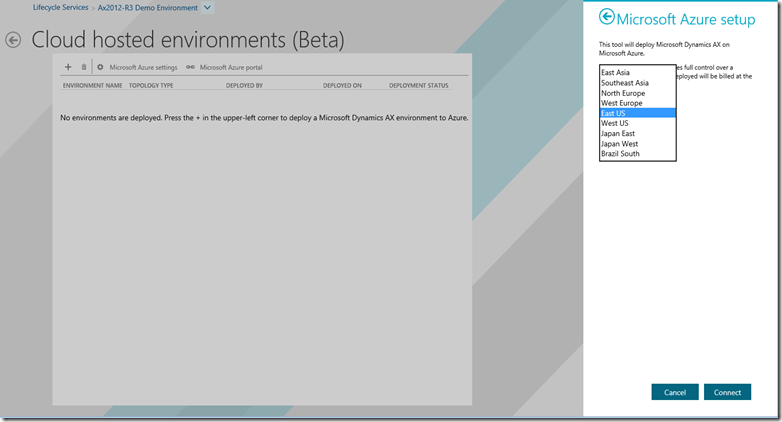The image size is (782, 422).
Task: Select West Europe region
Action: [637, 103]
